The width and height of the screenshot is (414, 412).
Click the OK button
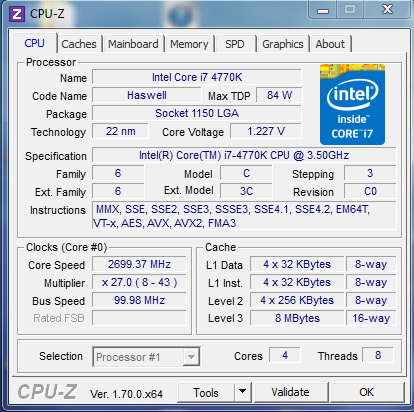(x=367, y=392)
